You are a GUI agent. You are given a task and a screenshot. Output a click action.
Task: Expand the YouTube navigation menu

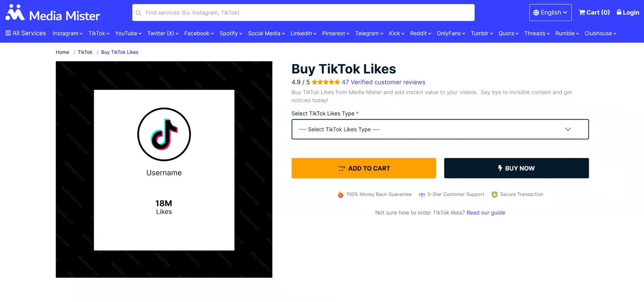tap(128, 33)
